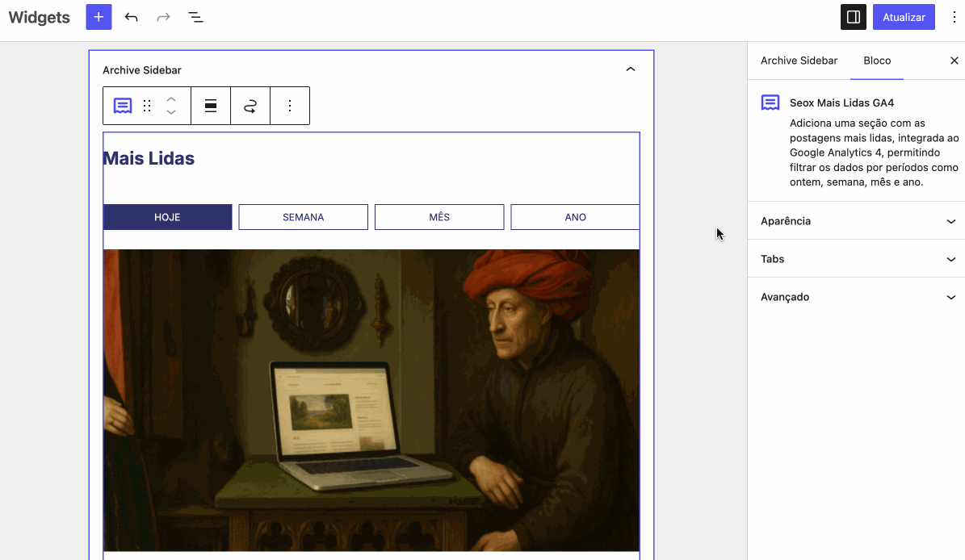Close the settings sidebar
This screenshot has width=965, height=560.
coord(954,61)
